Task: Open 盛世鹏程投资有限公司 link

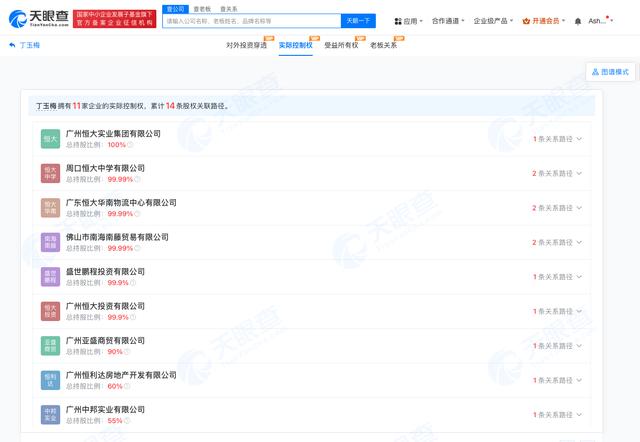Action: (105, 271)
